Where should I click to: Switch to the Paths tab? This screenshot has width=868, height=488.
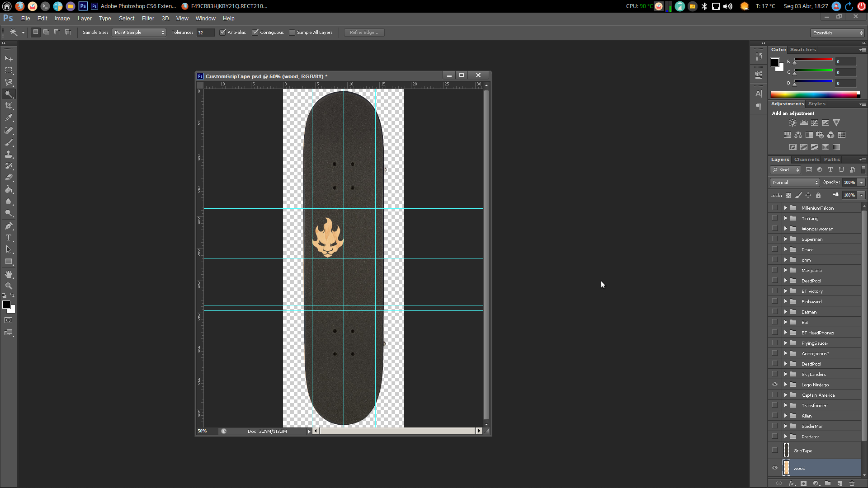click(832, 160)
